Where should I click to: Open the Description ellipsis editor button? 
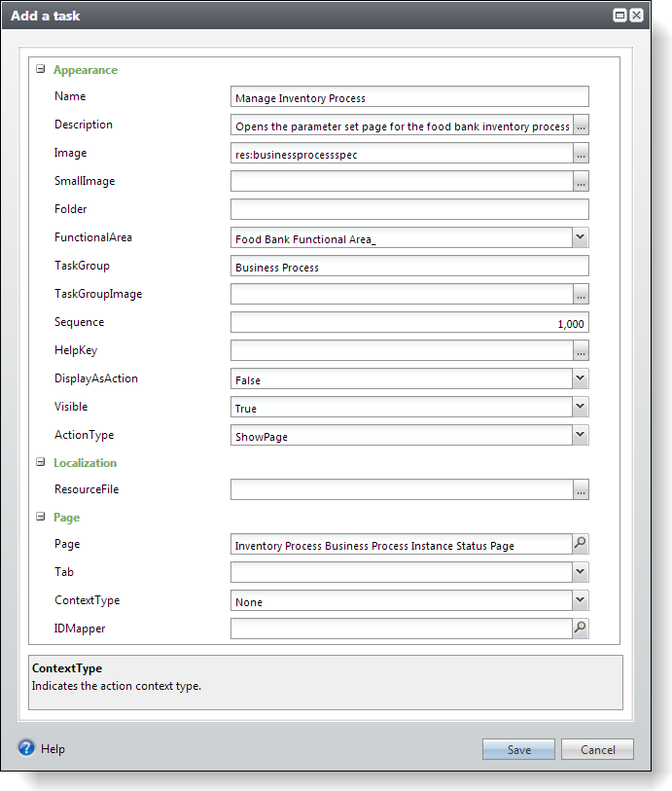coord(581,126)
